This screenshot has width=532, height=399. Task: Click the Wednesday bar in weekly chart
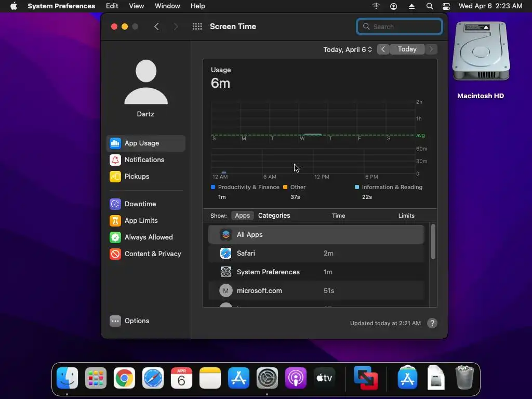pos(313,135)
